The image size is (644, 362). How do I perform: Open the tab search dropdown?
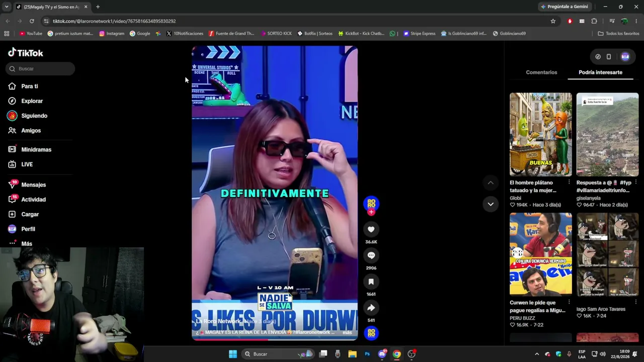click(x=6, y=7)
